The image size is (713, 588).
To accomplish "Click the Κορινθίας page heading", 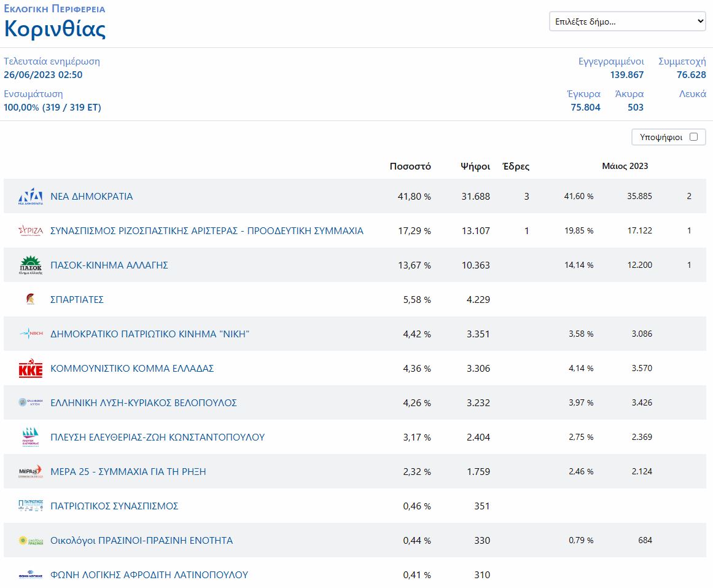I will pyautogui.click(x=55, y=29).
